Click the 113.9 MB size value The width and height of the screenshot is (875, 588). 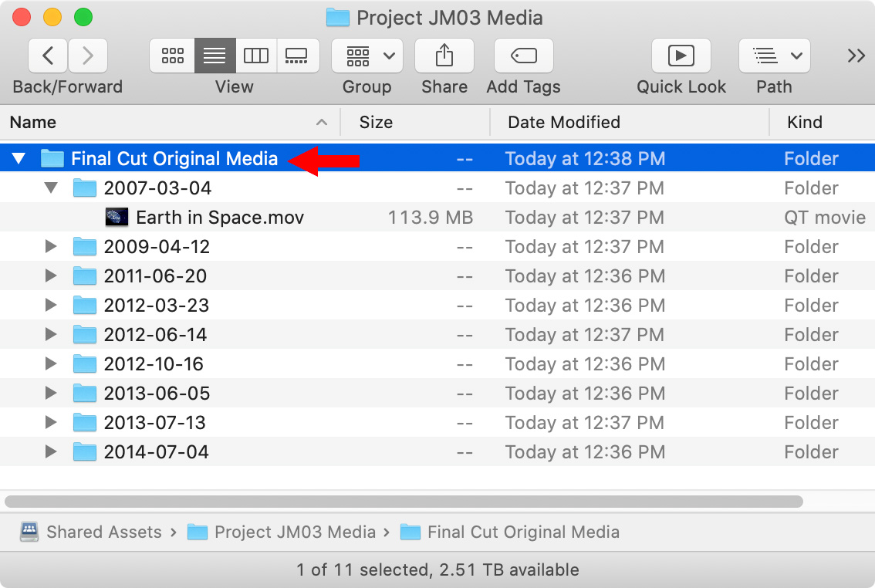(431, 217)
